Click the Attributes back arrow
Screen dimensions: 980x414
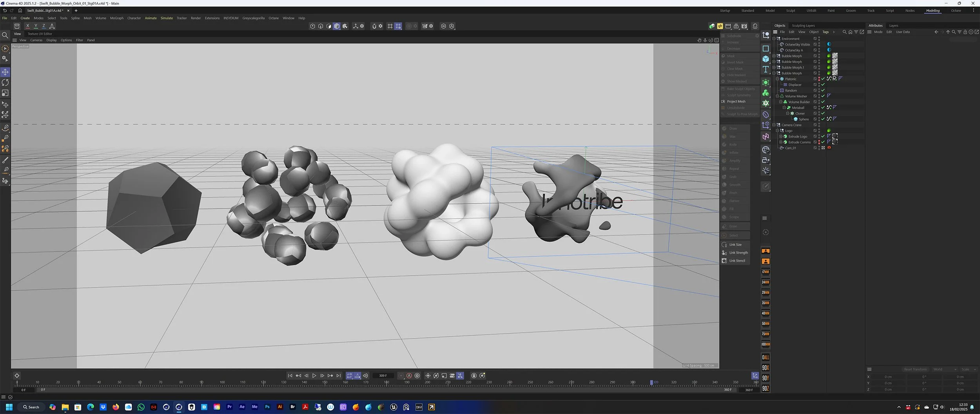click(936, 32)
